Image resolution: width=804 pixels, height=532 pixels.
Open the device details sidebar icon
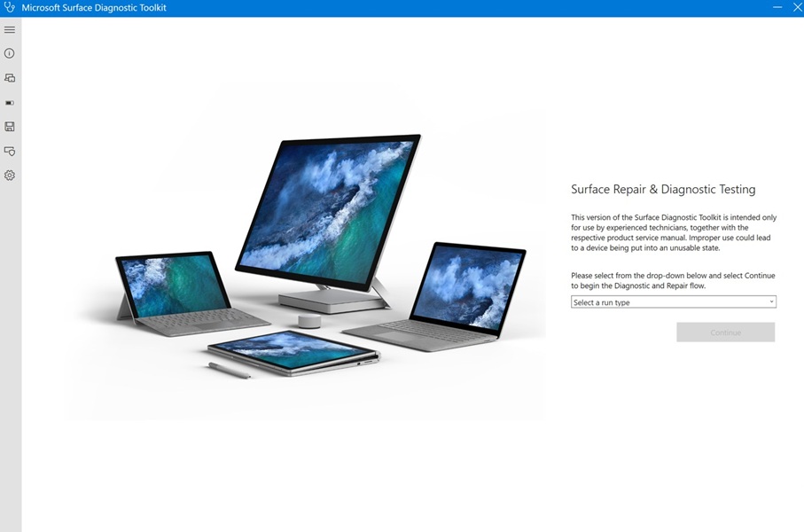10,77
